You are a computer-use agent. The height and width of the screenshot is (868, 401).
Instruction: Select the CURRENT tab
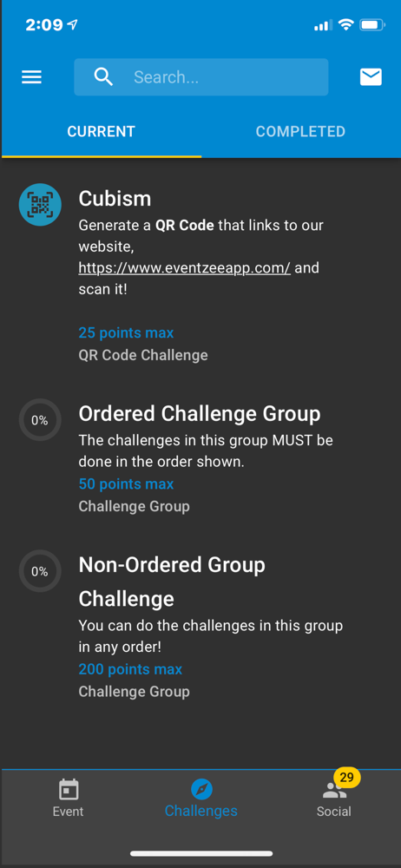102,131
